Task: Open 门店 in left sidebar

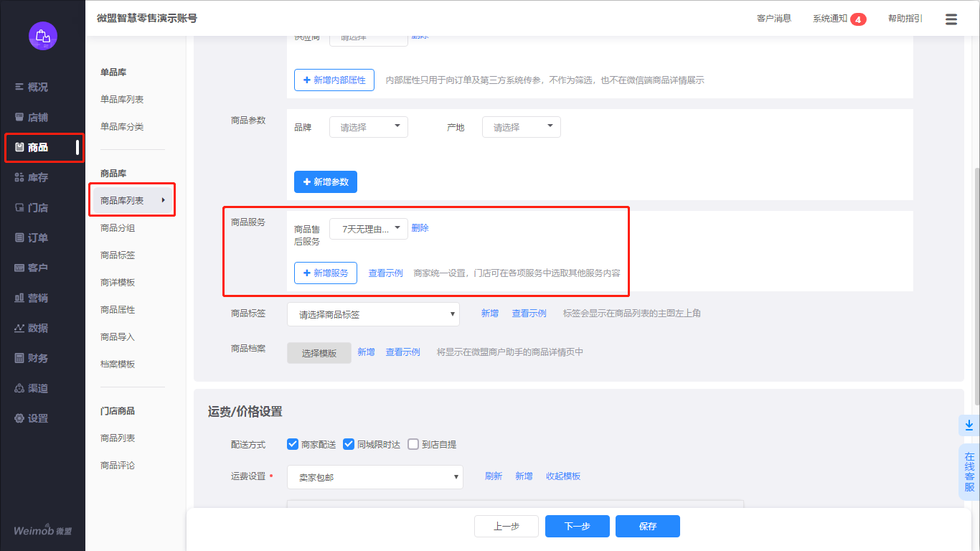Action: [32, 207]
